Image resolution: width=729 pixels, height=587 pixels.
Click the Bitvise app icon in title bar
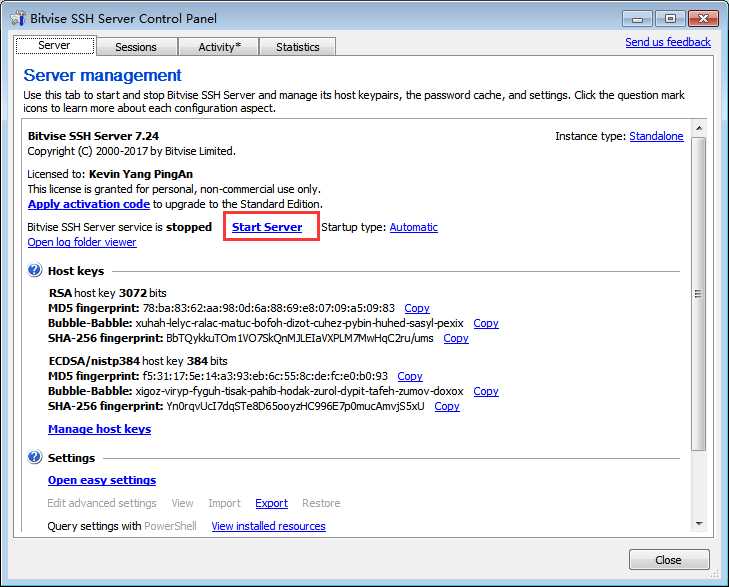18,18
